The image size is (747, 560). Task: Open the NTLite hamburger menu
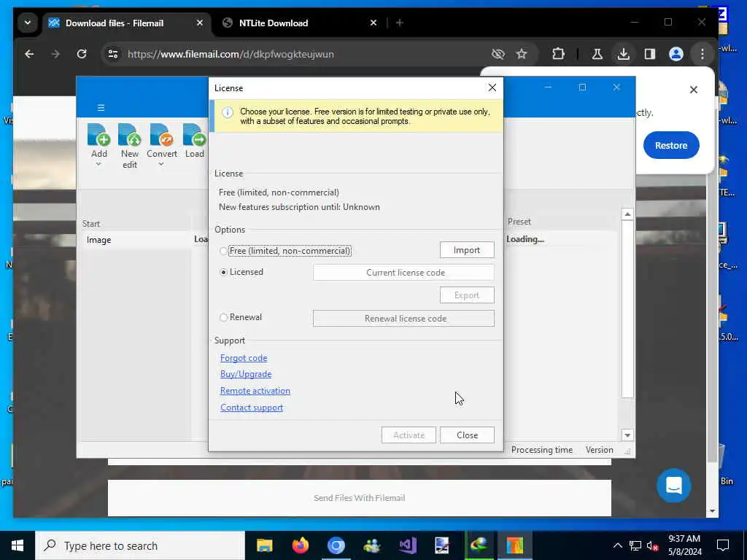(101, 108)
